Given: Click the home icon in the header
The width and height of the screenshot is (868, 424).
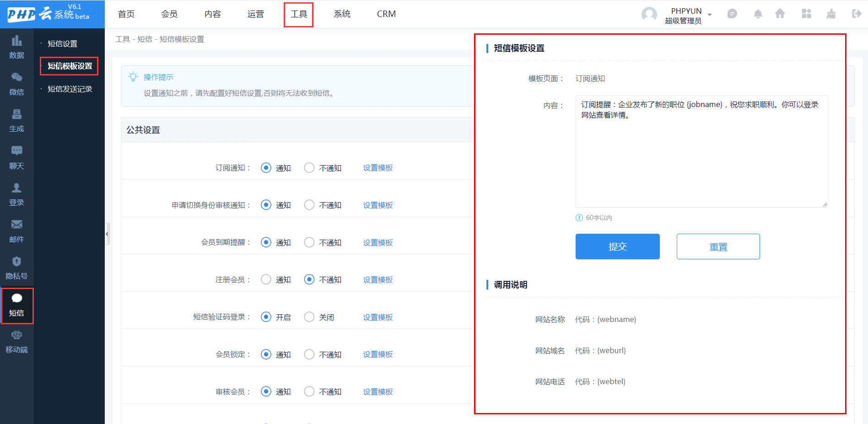Looking at the screenshot, I should click(x=780, y=14).
